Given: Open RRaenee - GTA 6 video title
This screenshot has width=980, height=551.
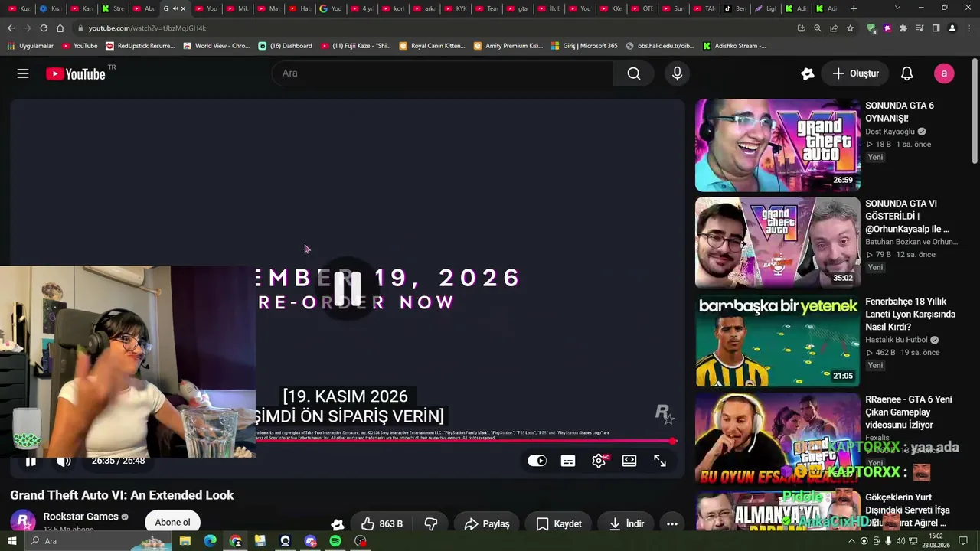Looking at the screenshot, I should [909, 412].
